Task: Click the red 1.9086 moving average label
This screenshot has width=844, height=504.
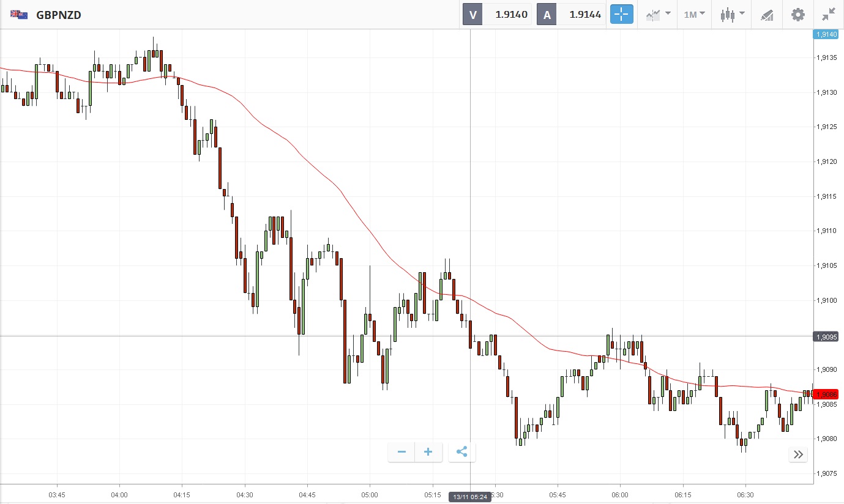Action: pos(826,395)
